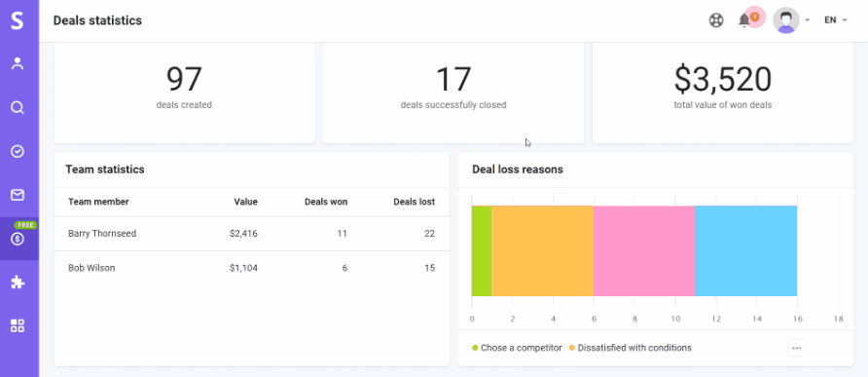868x377 pixels.
Task: Open the puzzle piece integrations icon
Action: coord(18,283)
